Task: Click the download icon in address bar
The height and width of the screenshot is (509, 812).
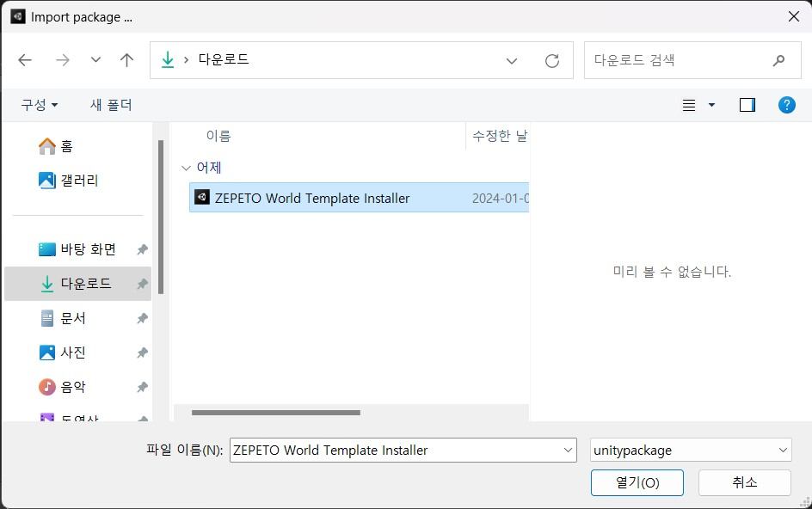Action: pyautogui.click(x=167, y=59)
